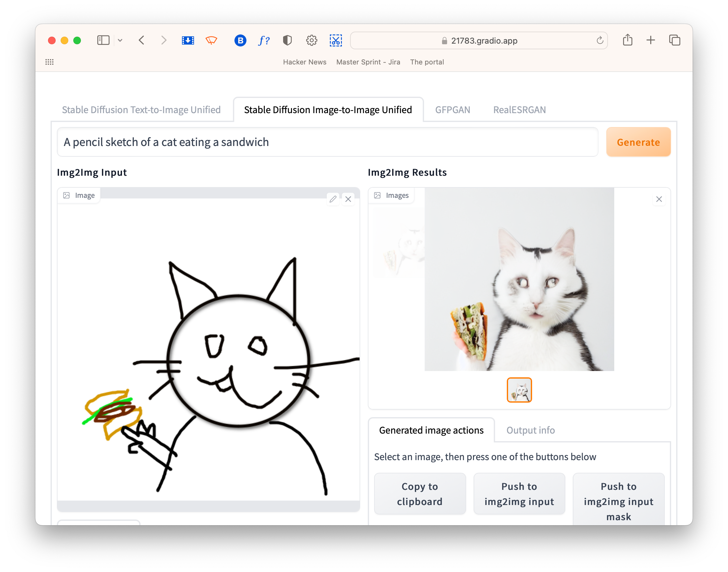Open a new tab with the plus icon
The image size is (728, 572).
[x=651, y=40]
